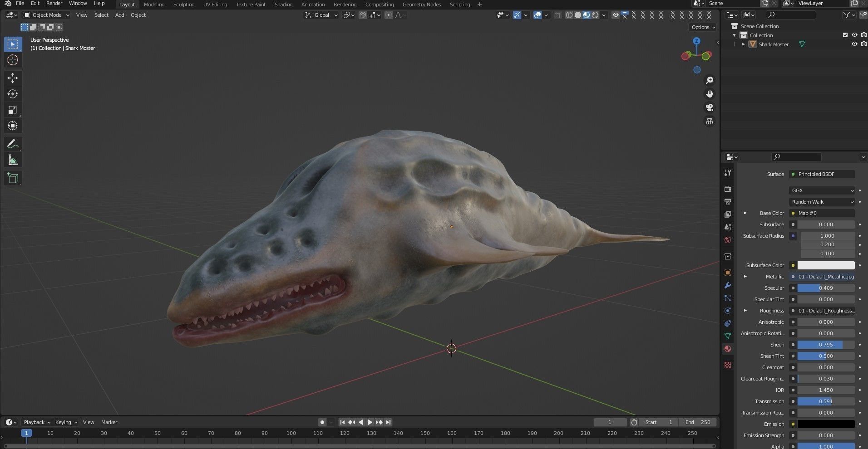
Task: Click Subsurface Color white swatch
Action: pos(826,265)
